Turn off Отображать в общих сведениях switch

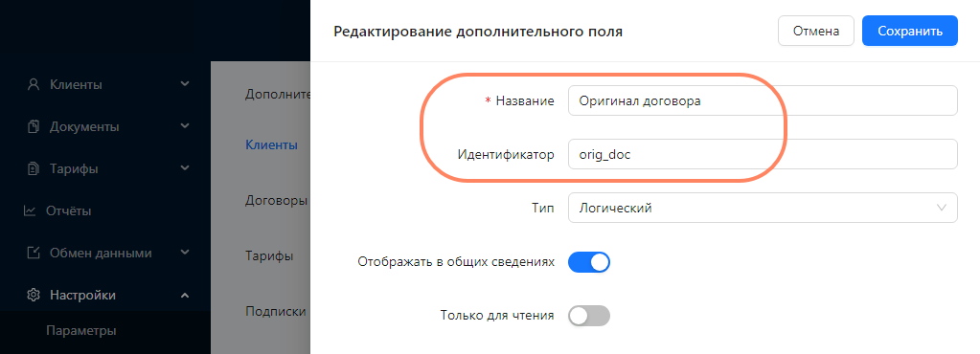tap(589, 262)
